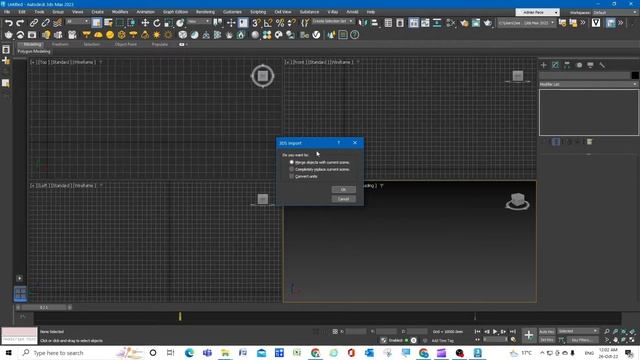Switch to the Object Paint ribbon tab

126,44
